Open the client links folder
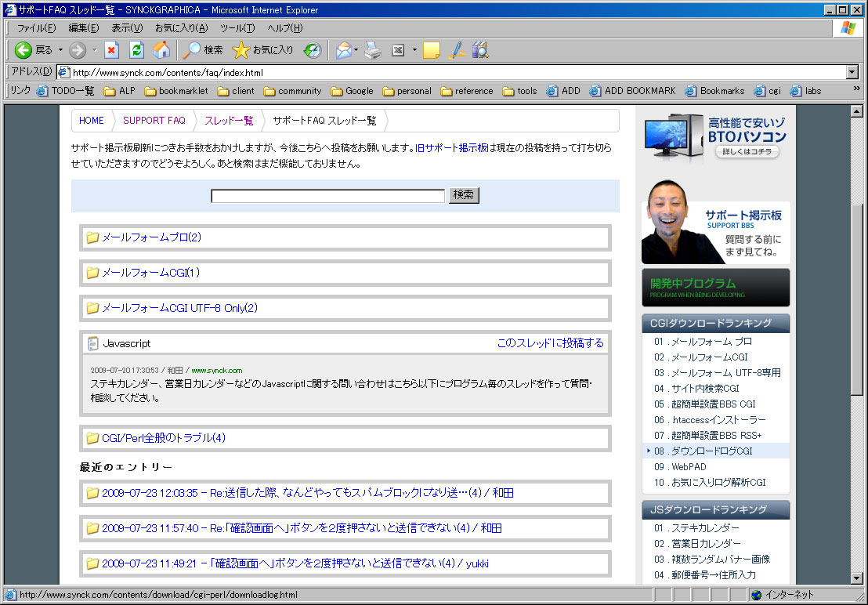Image resolution: width=868 pixels, height=605 pixels. (x=237, y=91)
